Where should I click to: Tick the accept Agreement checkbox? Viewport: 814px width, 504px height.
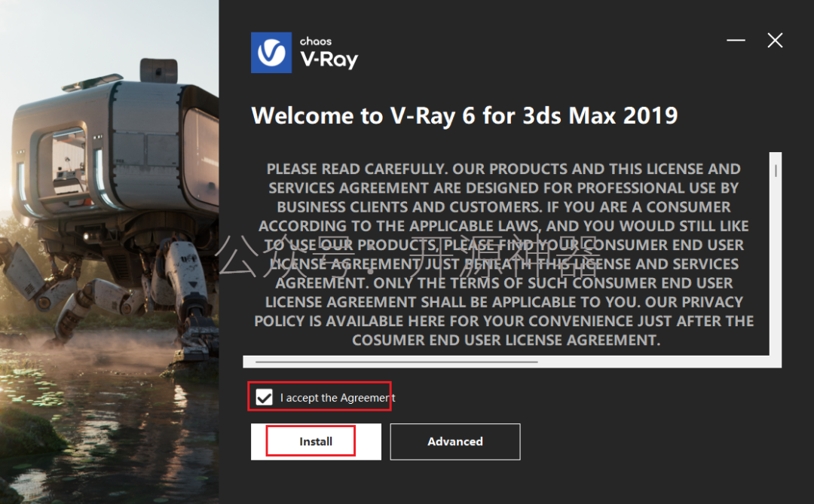(265, 398)
